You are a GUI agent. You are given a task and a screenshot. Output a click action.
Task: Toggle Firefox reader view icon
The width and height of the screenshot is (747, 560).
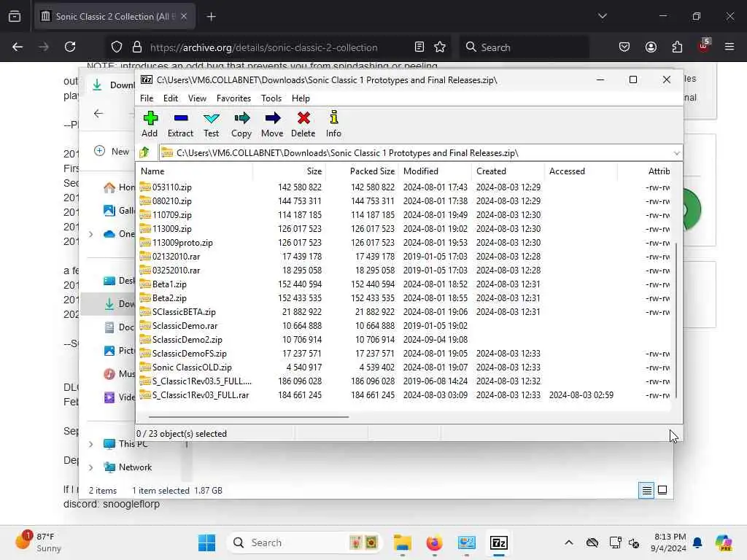point(419,47)
